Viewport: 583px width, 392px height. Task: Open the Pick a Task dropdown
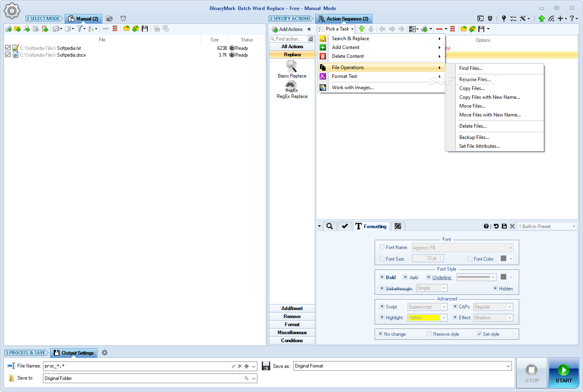(x=336, y=29)
